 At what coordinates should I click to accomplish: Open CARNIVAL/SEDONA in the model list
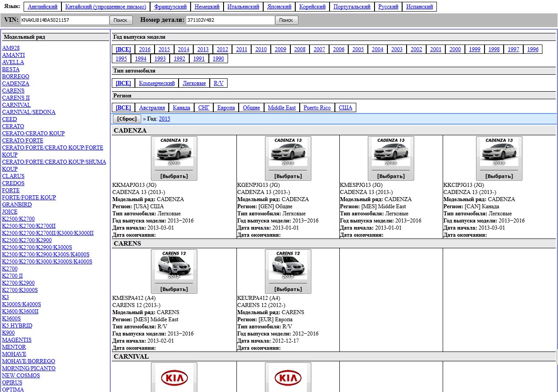[x=29, y=112]
